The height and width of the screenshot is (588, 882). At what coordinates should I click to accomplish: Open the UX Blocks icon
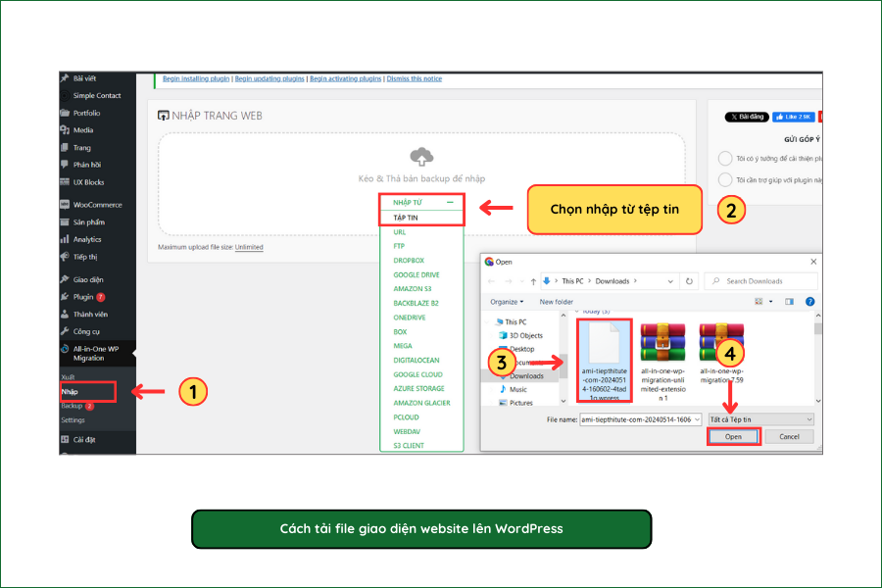65,182
